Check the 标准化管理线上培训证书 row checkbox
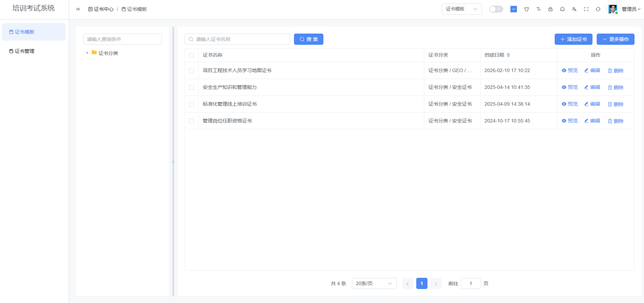 (x=191, y=104)
